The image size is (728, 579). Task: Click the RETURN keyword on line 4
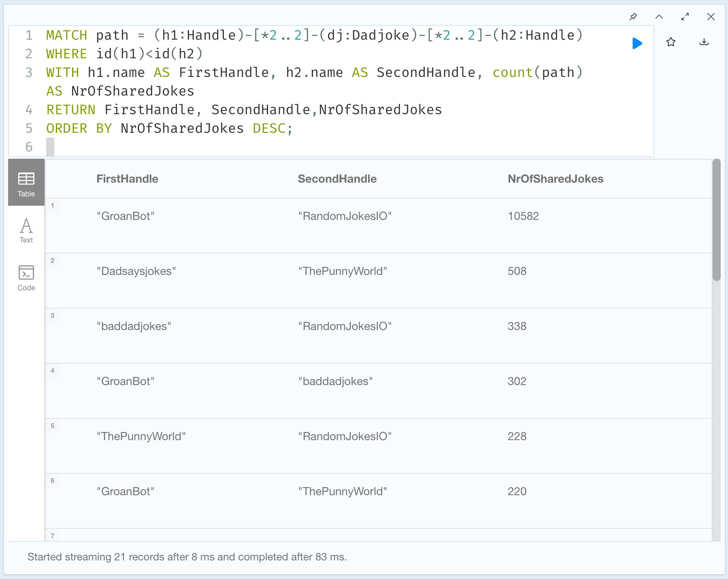pos(71,110)
